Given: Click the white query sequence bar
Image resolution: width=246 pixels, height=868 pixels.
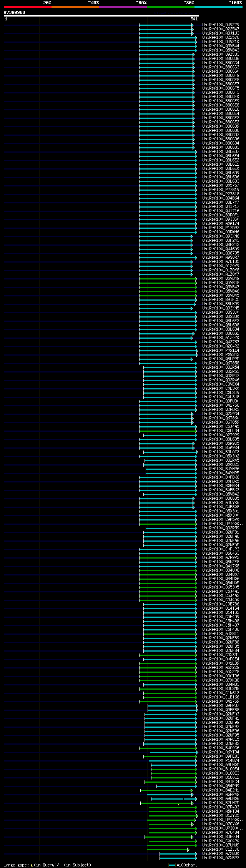Looking at the screenshot, I should pos(101,16).
